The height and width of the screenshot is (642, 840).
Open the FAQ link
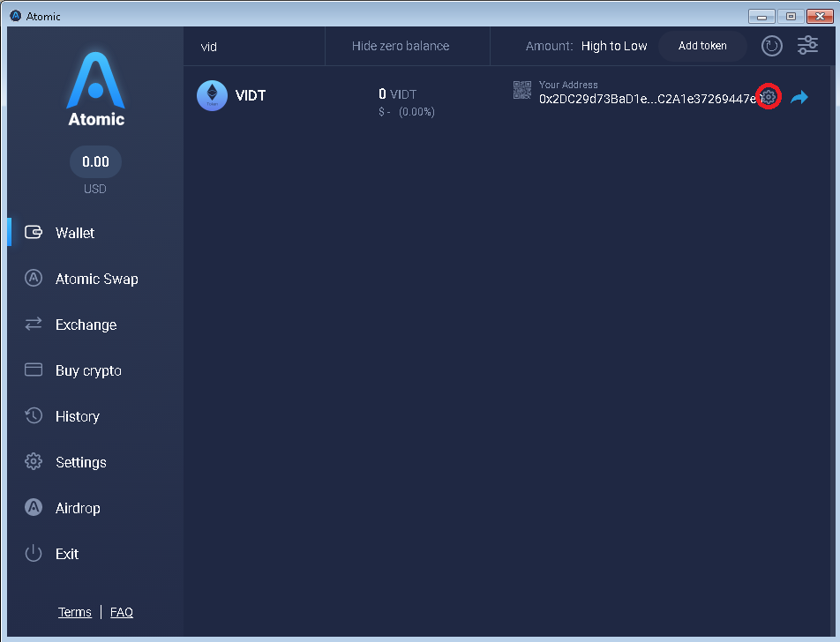click(122, 612)
